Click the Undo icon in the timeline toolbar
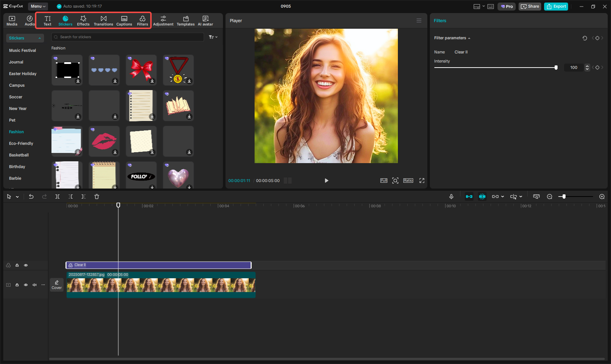The width and height of the screenshot is (611, 364). tap(31, 197)
